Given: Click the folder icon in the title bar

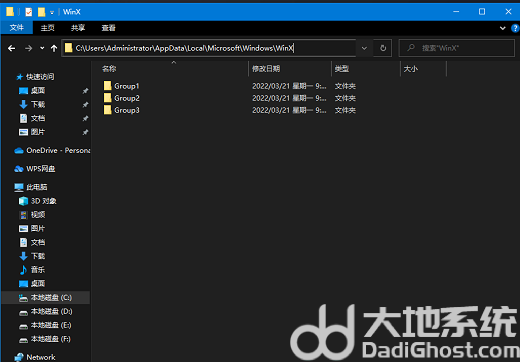Looking at the screenshot, I should click(10, 12).
